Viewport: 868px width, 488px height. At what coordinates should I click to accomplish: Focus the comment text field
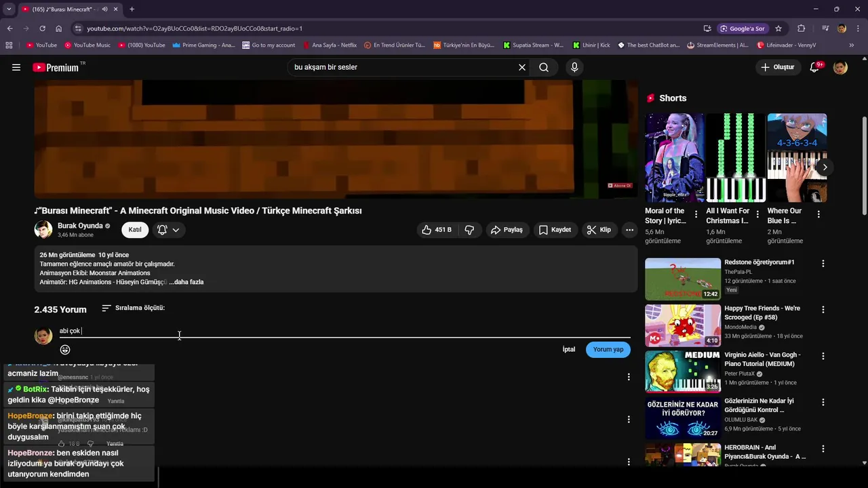[x=344, y=331]
